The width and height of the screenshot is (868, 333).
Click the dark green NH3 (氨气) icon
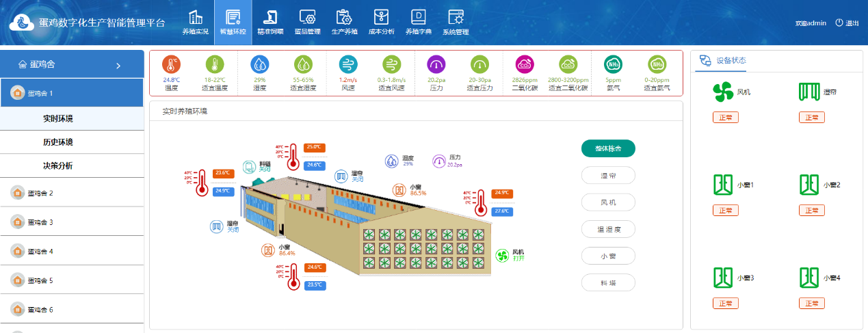(613, 65)
